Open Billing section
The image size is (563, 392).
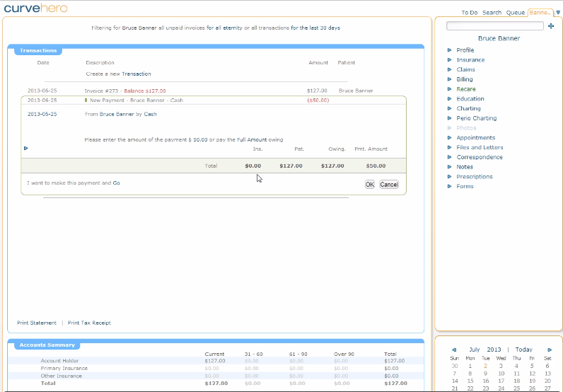[x=464, y=79]
